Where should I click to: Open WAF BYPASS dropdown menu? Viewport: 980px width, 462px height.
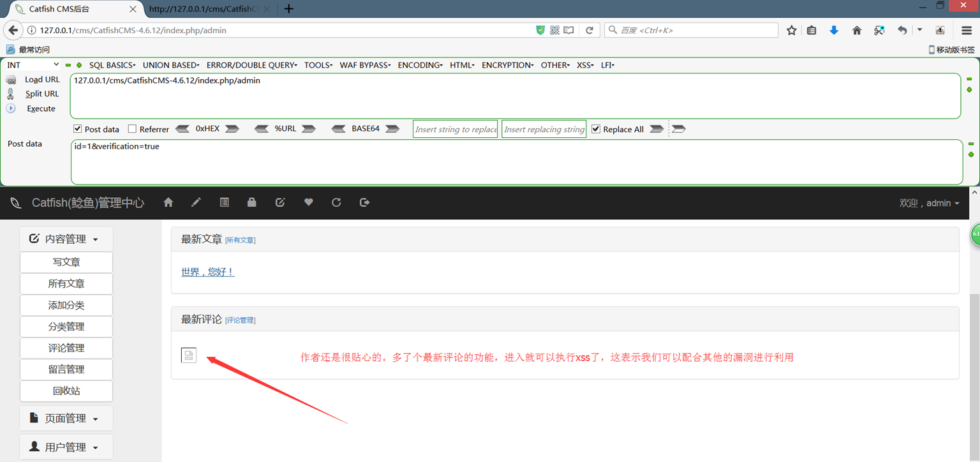point(365,65)
